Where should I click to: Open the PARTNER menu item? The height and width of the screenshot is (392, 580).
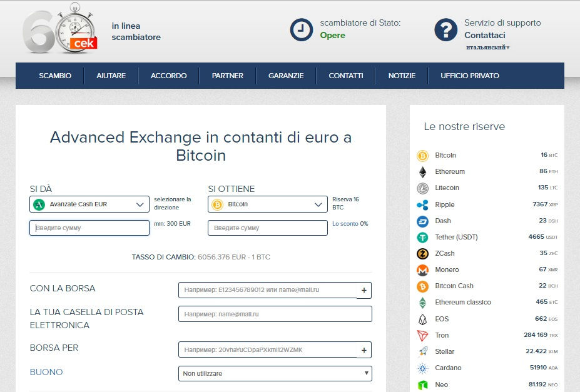(x=228, y=76)
